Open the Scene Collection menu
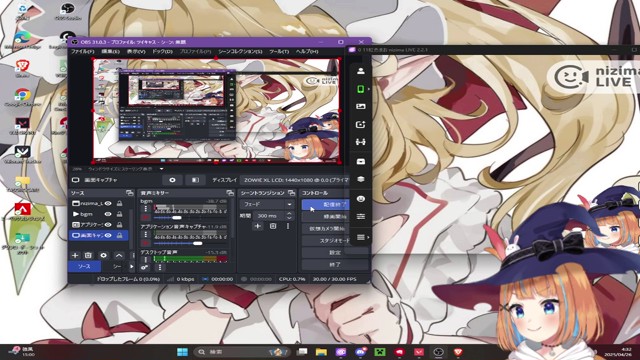Image resolution: width=640 pixels, height=360 pixels. coord(240,52)
